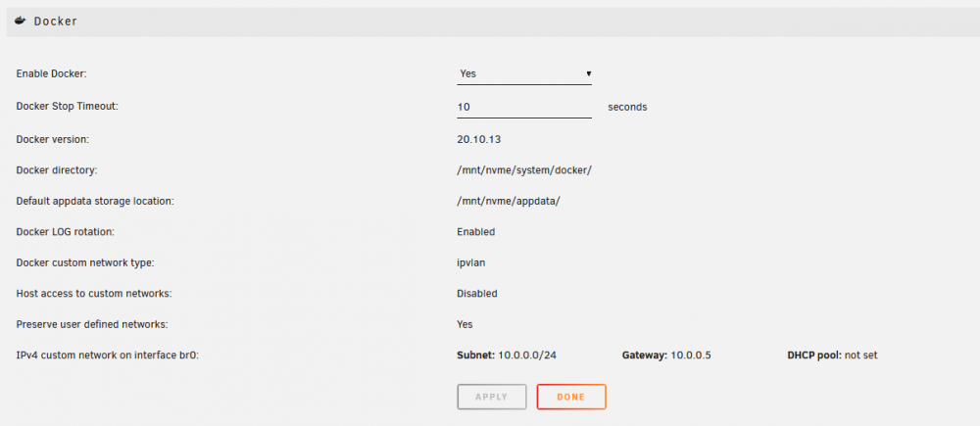Select the /mnt/nvme/appdata/ storage path

coord(508,201)
